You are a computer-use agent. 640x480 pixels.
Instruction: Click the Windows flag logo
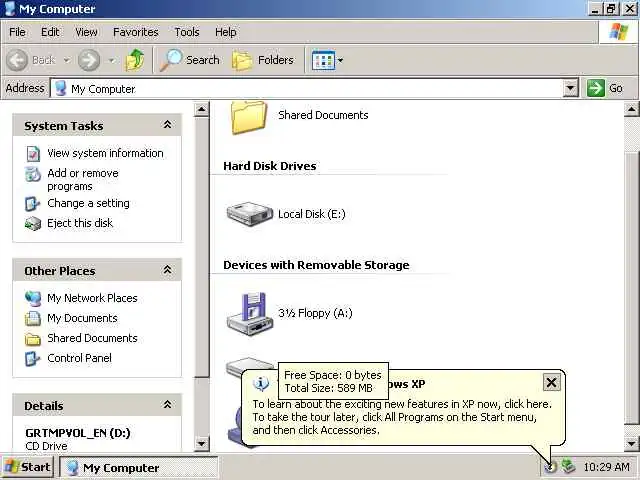click(x=618, y=32)
